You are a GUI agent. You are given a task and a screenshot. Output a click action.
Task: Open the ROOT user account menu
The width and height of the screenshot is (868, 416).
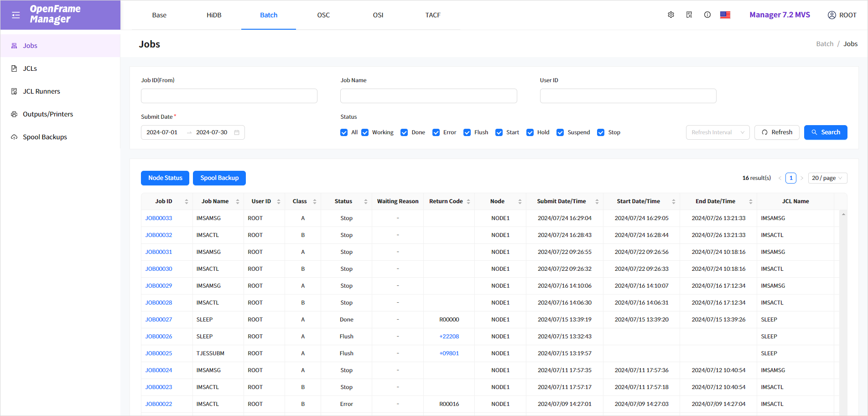(842, 15)
